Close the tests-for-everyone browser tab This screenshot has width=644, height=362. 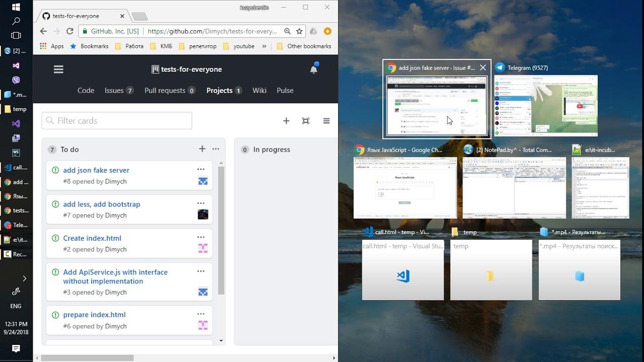pos(123,16)
